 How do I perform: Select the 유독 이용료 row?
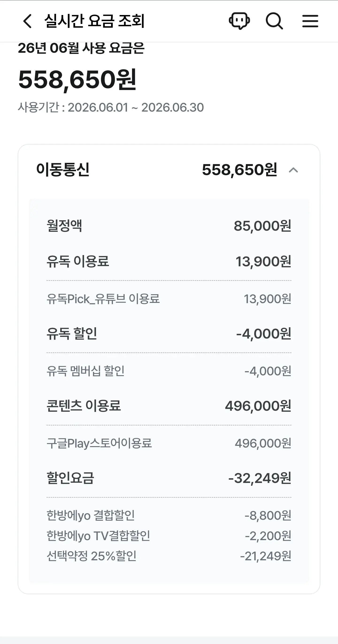[169, 261]
